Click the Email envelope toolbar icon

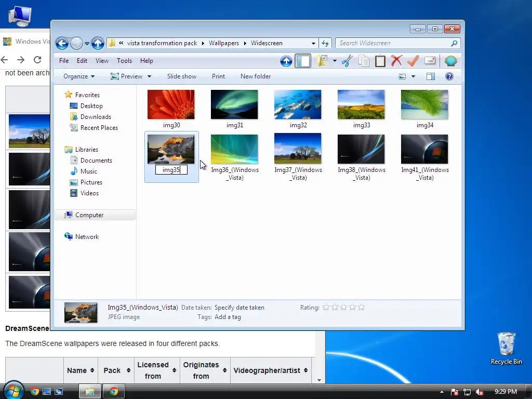(430, 61)
